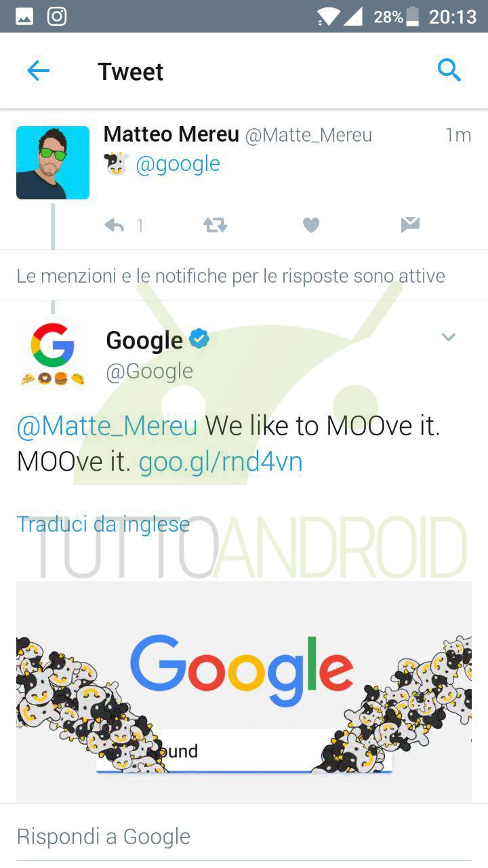Open gallery notification icon in status bar
The height and width of the screenshot is (868, 488).
24,16
